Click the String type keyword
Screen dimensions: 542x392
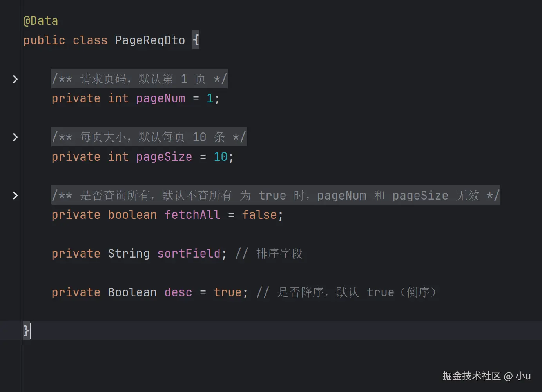pos(129,254)
